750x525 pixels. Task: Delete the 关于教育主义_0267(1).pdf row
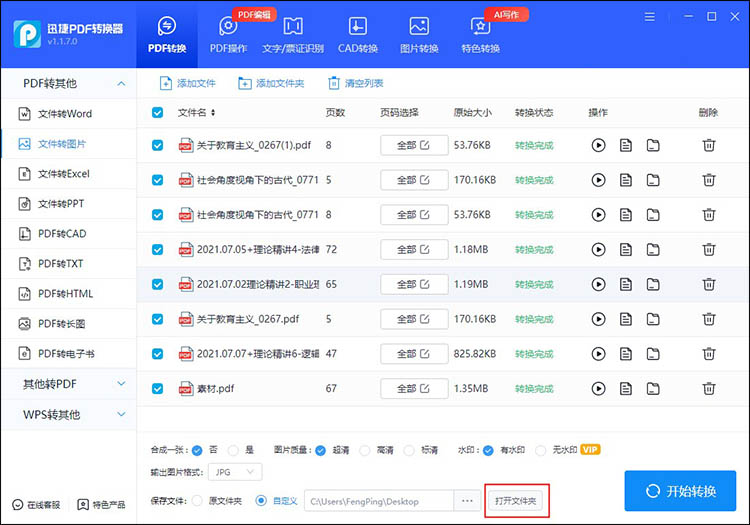click(708, 145)
